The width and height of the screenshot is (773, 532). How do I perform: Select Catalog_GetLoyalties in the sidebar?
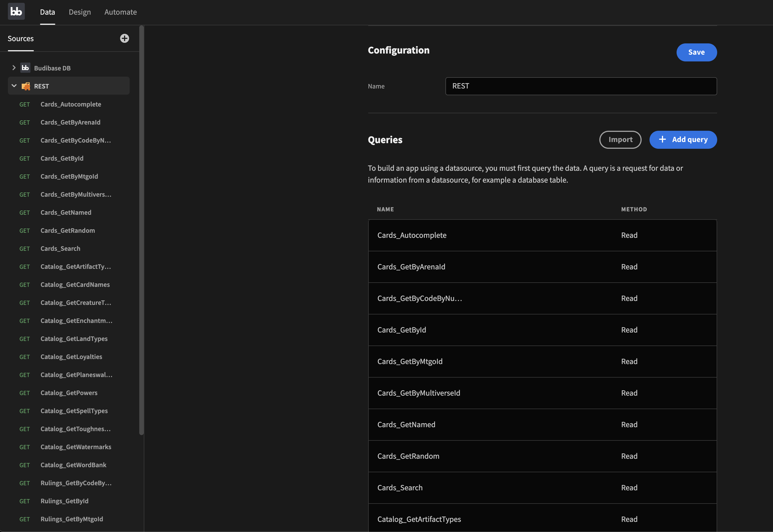[x=71, y=357]
